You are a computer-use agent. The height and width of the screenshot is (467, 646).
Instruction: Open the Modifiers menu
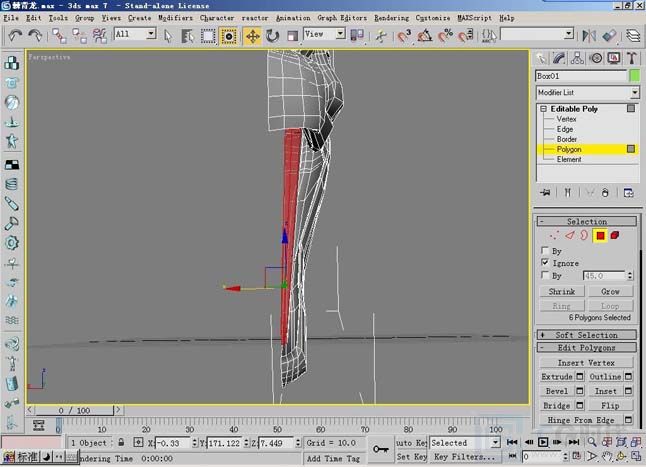(176, 18)
